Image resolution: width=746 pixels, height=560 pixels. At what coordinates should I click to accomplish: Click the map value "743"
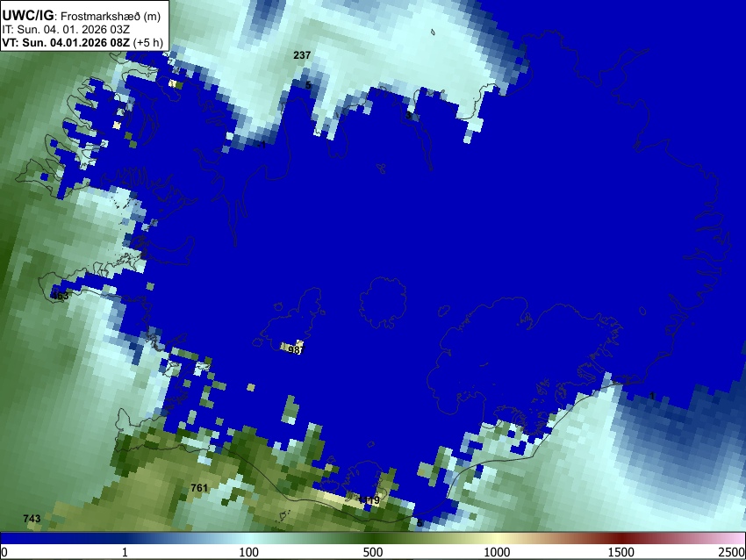[32, 518]
